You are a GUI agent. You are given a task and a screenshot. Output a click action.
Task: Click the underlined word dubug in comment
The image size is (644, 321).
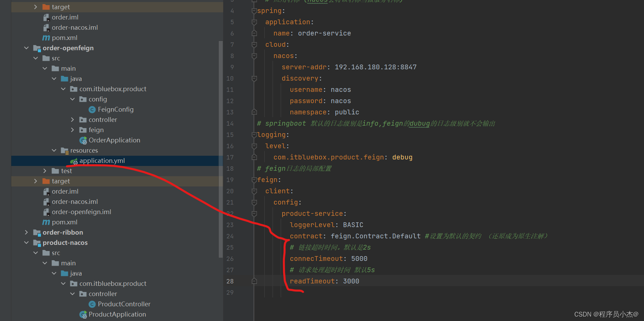pos(419,123)
